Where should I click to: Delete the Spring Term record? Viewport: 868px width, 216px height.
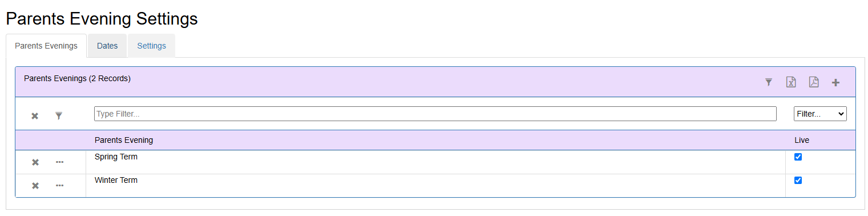pos(35,162)
